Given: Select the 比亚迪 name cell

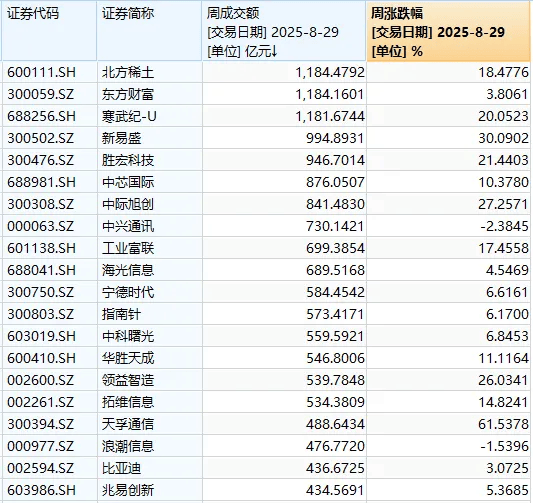Looking at the screenshot, I should click(x=150, y=468).
